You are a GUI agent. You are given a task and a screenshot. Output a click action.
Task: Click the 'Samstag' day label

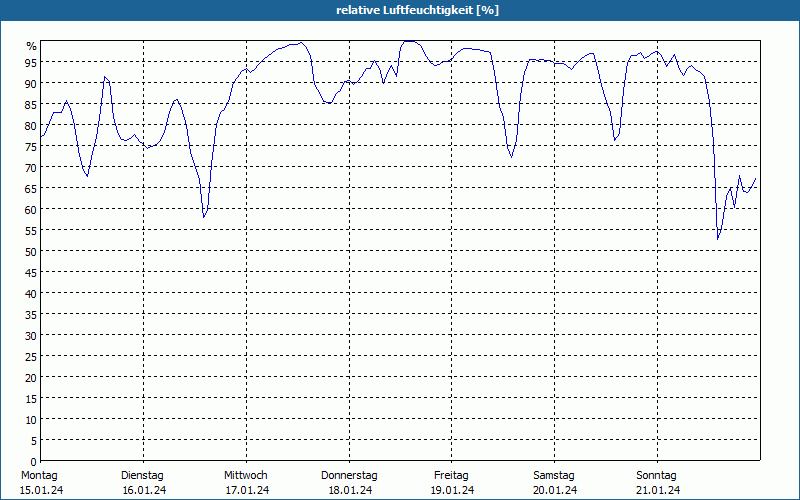pyautogui.click(x=554, y=475)
